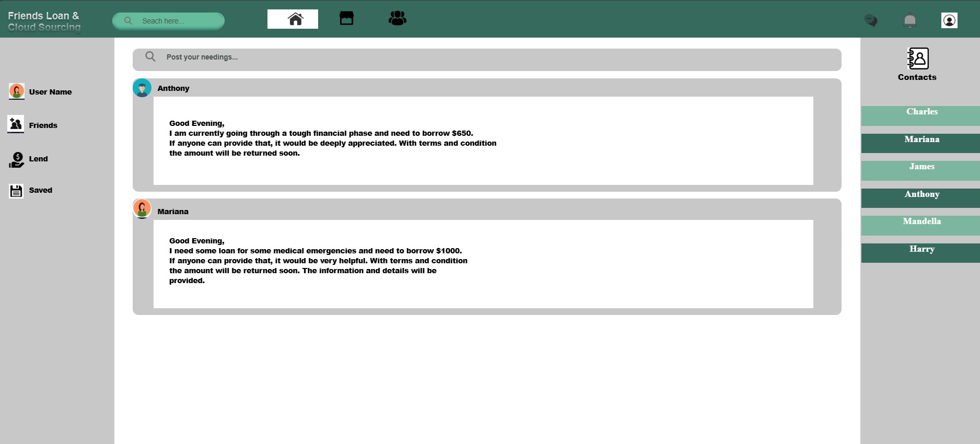
Task: Click the Contacts address book icon
Action: point(918,59)
